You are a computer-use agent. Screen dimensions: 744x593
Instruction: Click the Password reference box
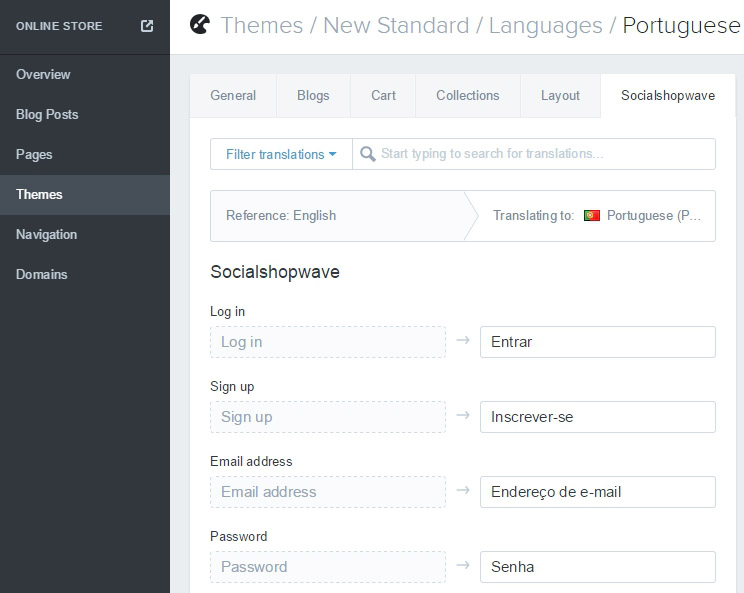[x=328, y=567]
